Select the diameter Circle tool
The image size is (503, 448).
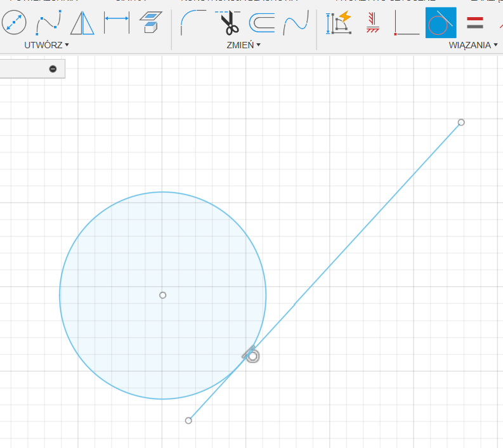[x=13, y=23]
